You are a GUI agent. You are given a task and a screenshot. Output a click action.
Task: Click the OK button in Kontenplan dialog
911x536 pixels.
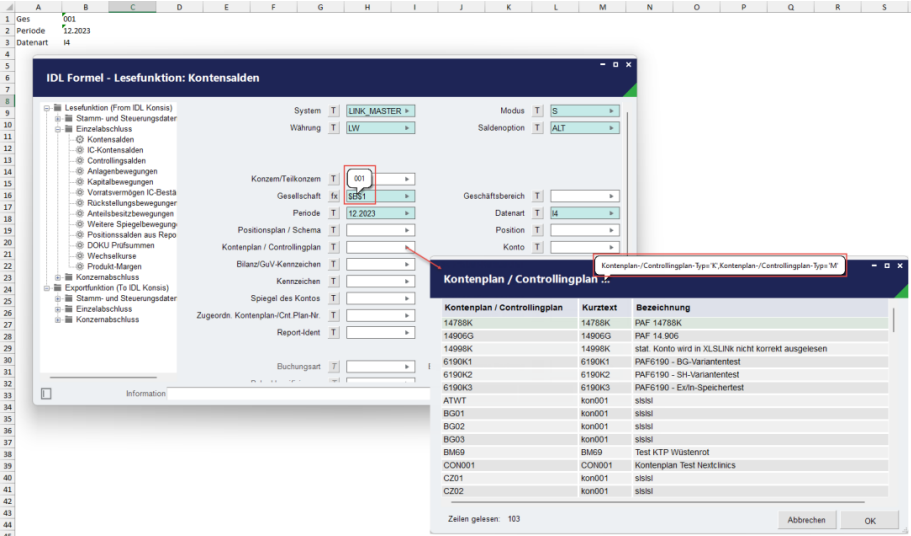(x=869, y=520)
